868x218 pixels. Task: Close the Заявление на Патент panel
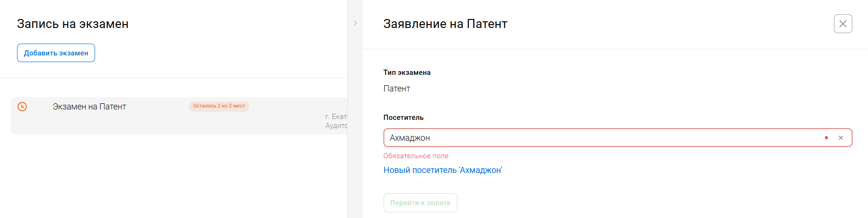pyautogui.click(x=842, y=24)
